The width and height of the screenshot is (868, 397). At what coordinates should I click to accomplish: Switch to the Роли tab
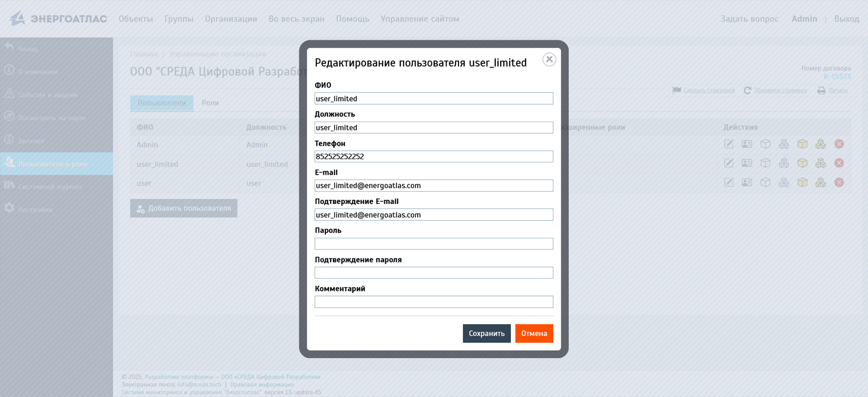tap(210, 103)
